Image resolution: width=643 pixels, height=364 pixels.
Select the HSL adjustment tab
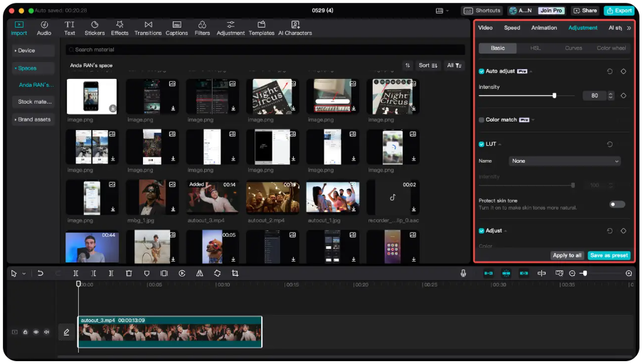pos(535,48)
